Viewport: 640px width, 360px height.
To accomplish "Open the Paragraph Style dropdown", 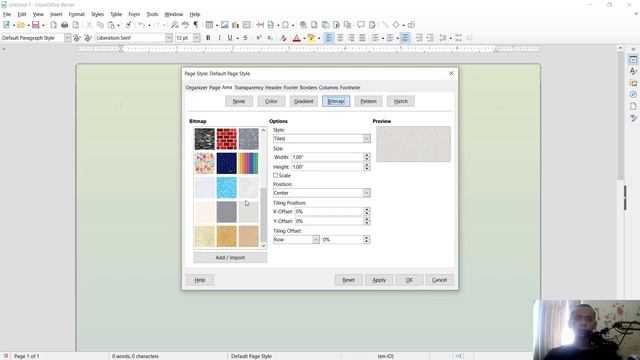I will click(x=67, y=38).
